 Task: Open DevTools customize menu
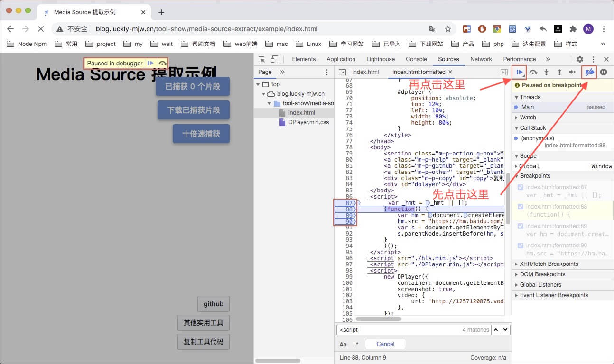[x=593, y=59]
